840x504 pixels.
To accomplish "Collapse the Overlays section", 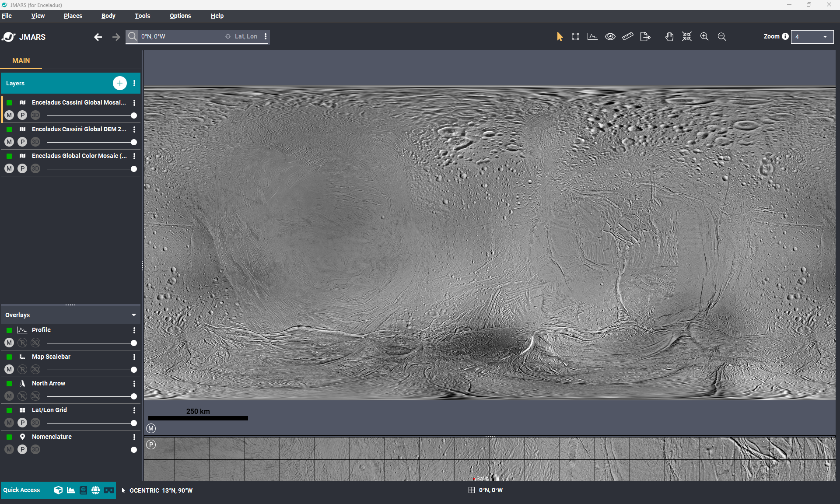I will (134, 315).
